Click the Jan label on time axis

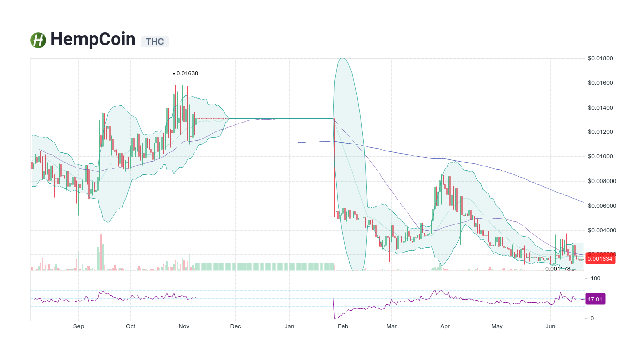289,327
